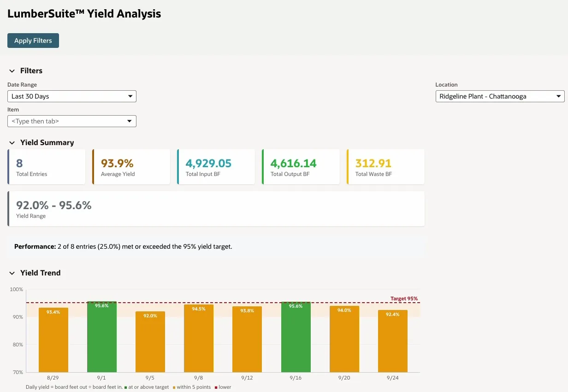Click the Performance summary text
Image resolution: width=568 pixels, height=392 pixels.
click(x=123, y=246)
